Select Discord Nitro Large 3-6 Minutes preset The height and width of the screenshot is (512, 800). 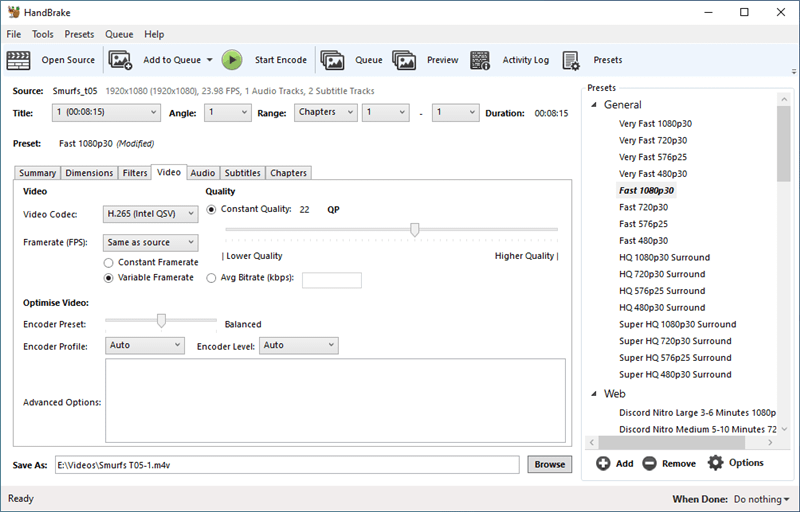click(x=697, y=413)
